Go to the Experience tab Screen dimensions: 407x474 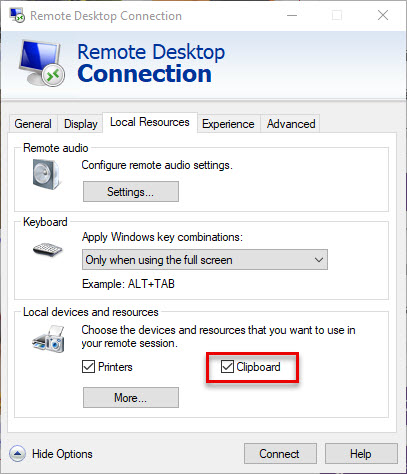(x=228, y=124)
